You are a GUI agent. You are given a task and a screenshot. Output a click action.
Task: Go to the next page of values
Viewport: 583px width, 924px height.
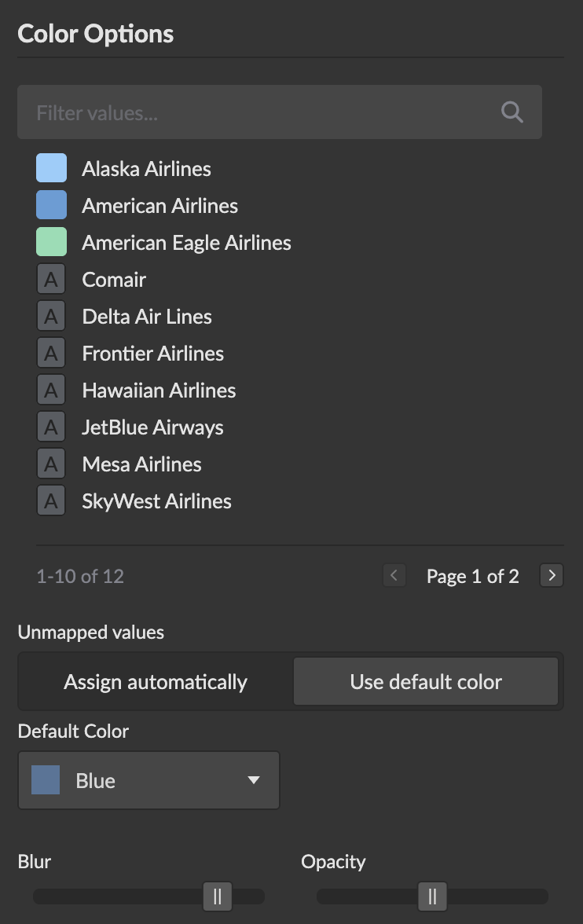tap(552, 576)
